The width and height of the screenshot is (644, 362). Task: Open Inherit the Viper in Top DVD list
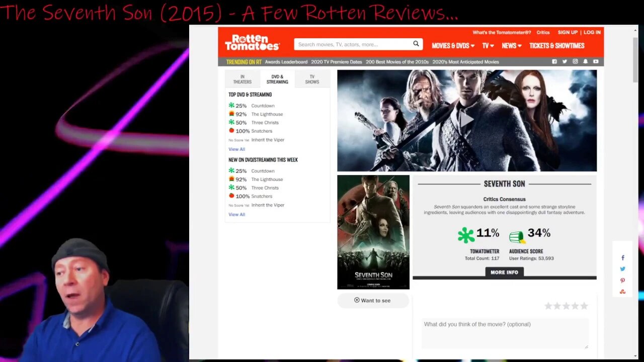pyautogui.click(x=268, y=140)
